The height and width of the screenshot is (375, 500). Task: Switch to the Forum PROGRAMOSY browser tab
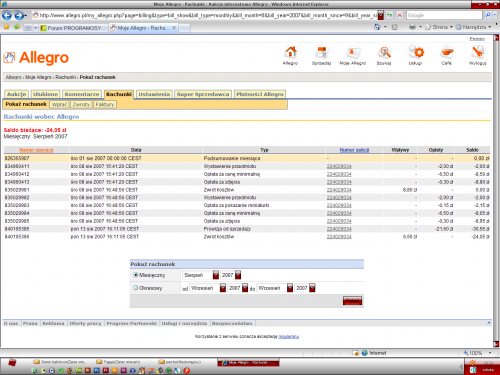pos(72,28)
